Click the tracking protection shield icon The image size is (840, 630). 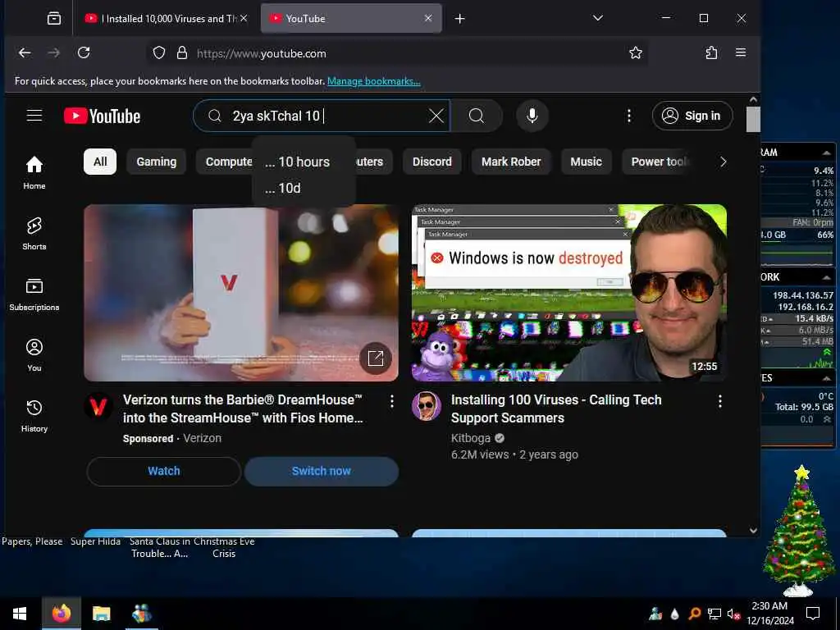click(x=159, y=53)
